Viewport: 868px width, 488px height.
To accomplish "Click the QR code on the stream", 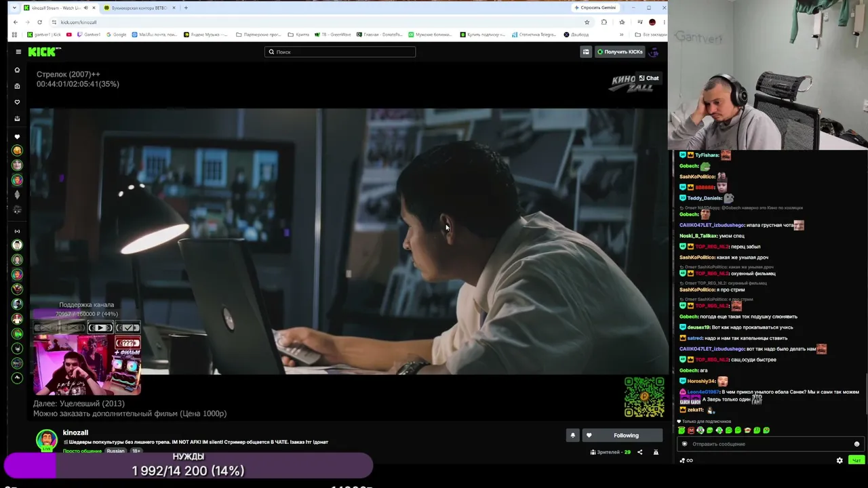I will [644, 396].
